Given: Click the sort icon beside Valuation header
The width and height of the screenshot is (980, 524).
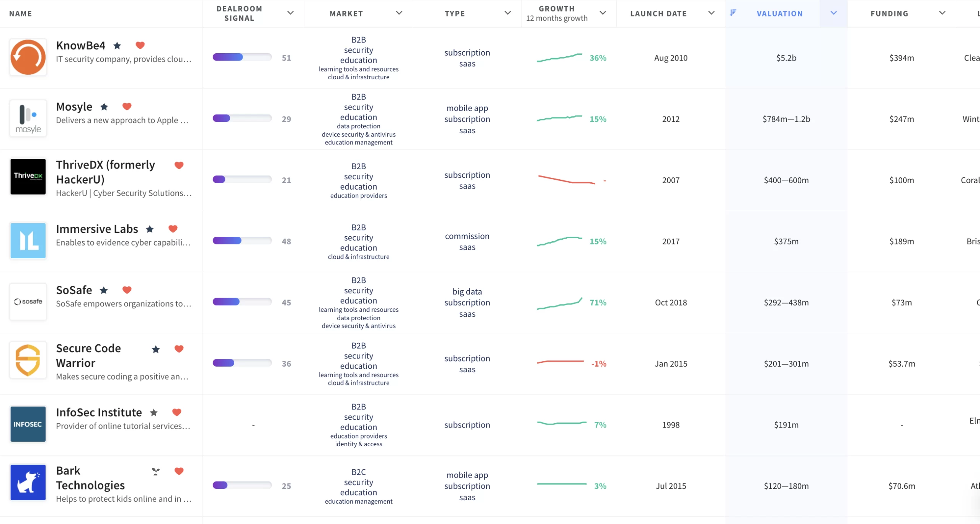Looking at the screenshot, I should click(x=733, y=13).
